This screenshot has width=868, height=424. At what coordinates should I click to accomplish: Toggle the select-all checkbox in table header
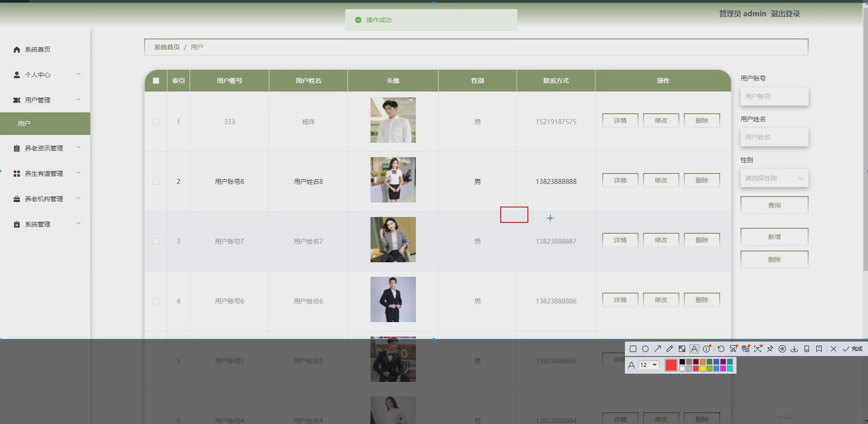coord(156,81)
